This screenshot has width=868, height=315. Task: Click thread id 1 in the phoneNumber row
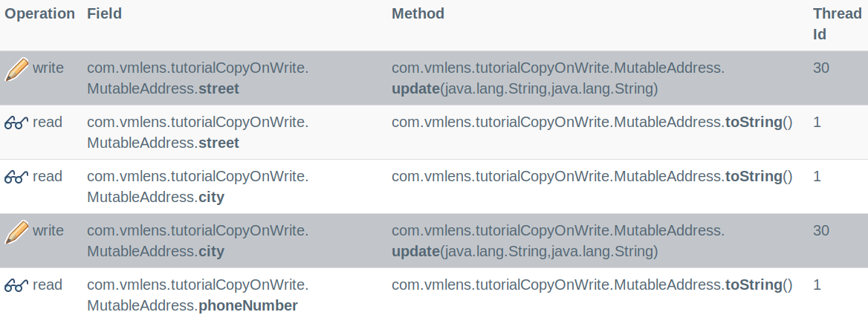tap(817, 285)
